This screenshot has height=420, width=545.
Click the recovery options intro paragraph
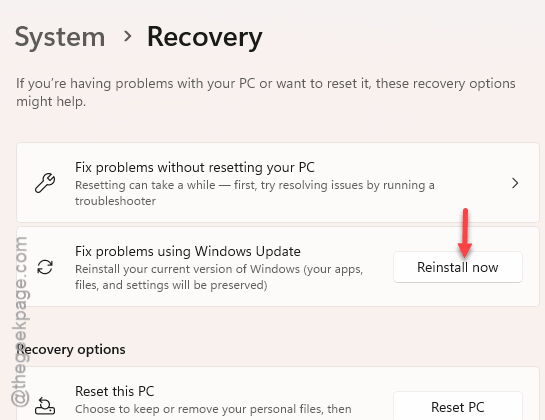coord(266,92)
